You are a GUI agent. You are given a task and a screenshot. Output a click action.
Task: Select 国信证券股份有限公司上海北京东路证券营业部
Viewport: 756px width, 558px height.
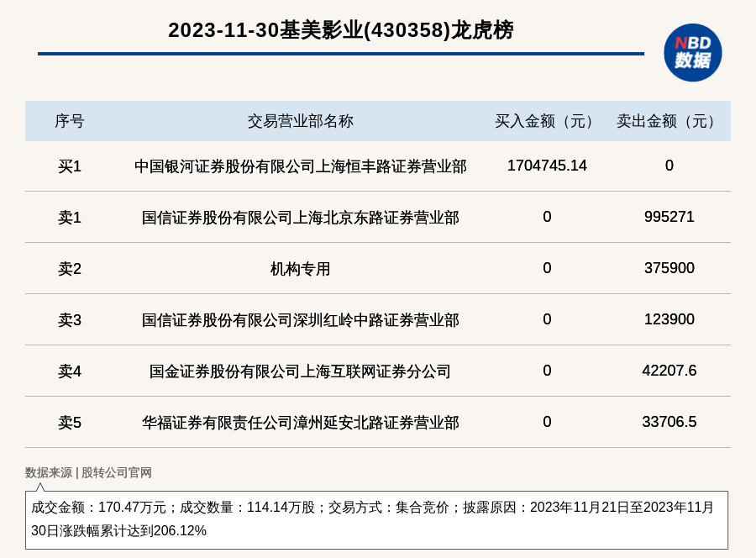click(x=301, y=218)
